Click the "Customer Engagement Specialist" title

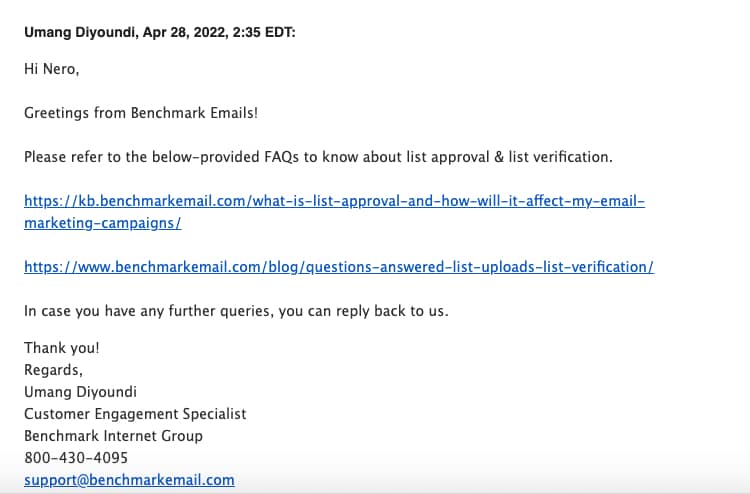(135, 414)
